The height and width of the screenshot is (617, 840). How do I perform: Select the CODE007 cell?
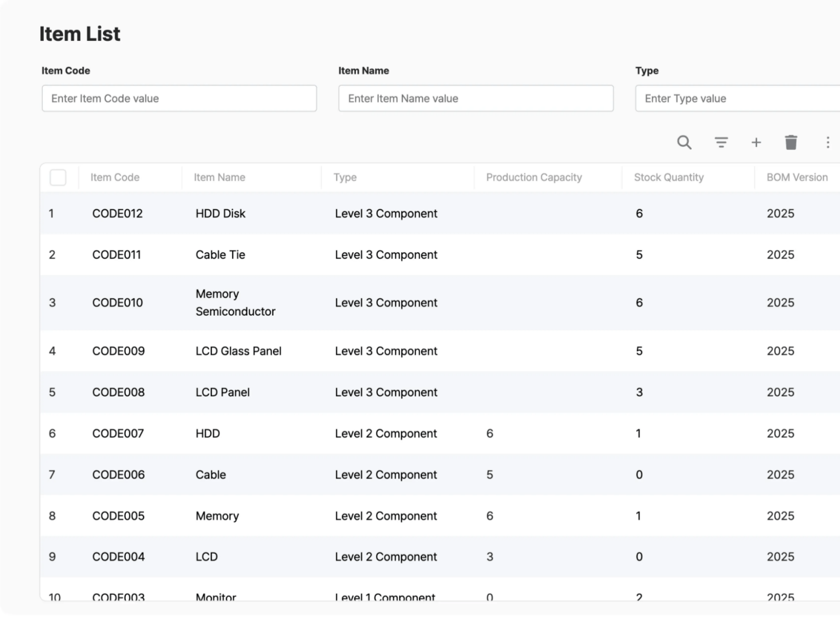pos(118,434)
